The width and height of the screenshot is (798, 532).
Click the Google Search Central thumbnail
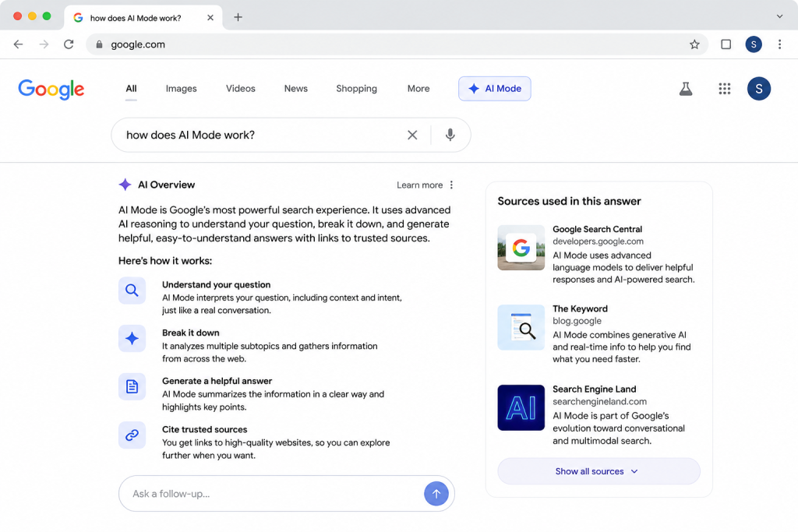(x=521, y=248)
